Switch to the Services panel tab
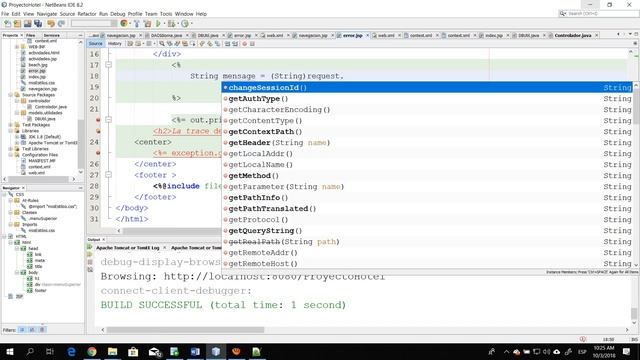Viewport: 640px width, 360px height. (52, 36)
